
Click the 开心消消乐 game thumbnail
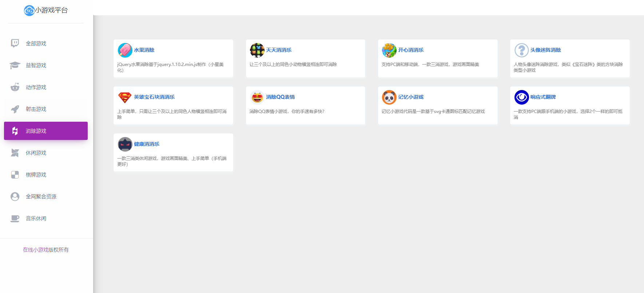[x=389, y=50]
